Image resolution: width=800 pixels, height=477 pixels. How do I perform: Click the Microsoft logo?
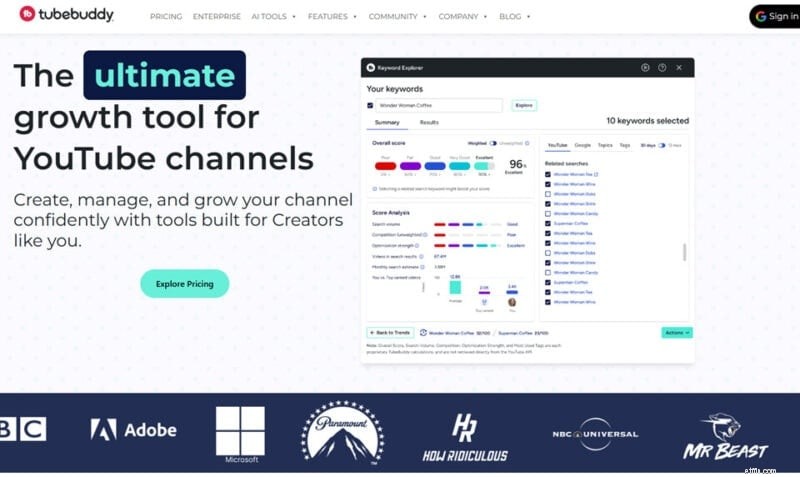[x=240, y=435]
